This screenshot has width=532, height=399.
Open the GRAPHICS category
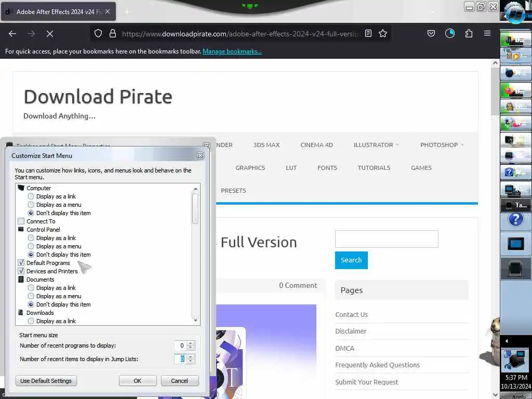250,168
